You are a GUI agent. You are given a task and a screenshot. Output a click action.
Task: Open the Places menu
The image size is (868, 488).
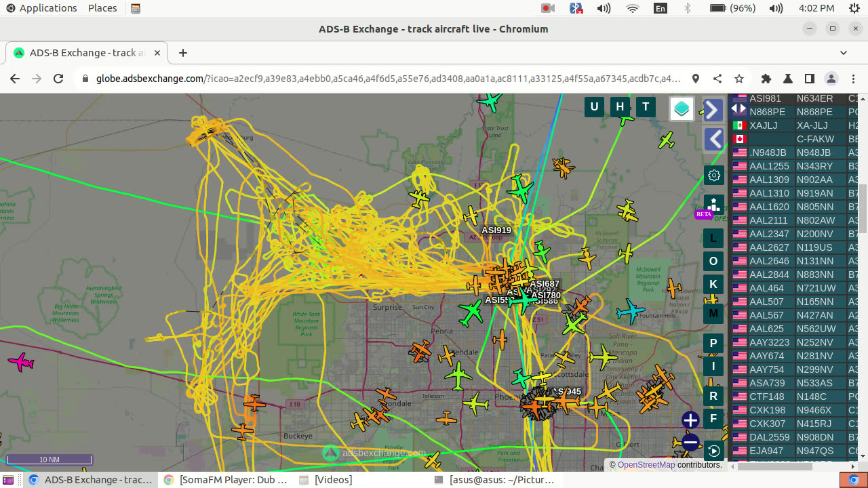102,8
